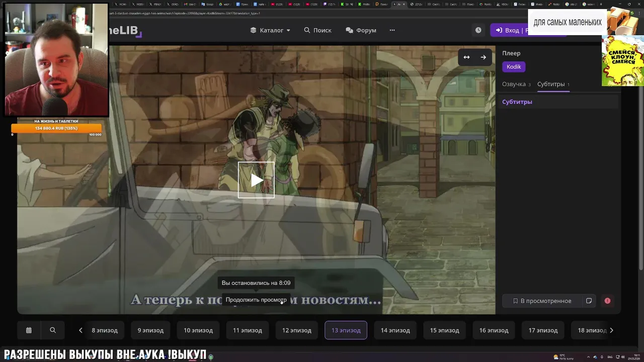Search episodes with the bottom magnifier icon
The image size is (644, 362).
53,330
